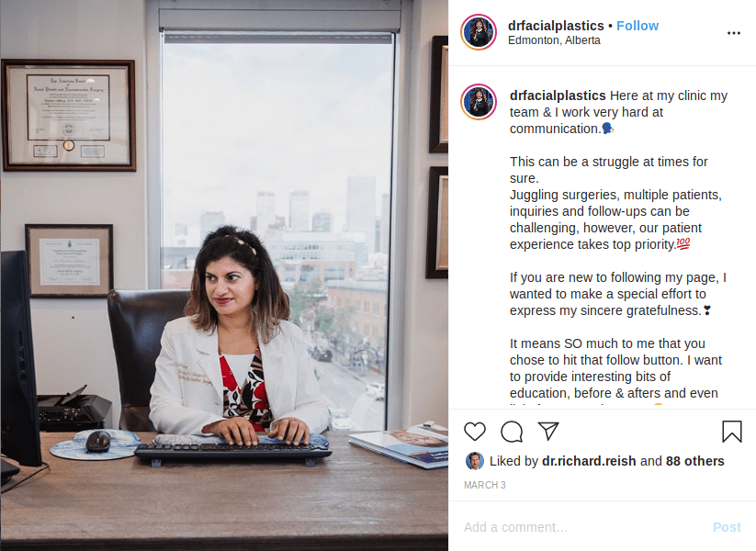Like the post with the heart icon
Screen dimensions: 756x551
[474, 431]
